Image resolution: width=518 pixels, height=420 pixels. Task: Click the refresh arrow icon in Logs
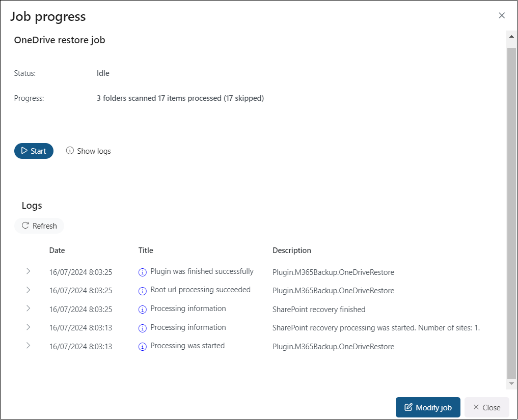[x=25, y=226]
